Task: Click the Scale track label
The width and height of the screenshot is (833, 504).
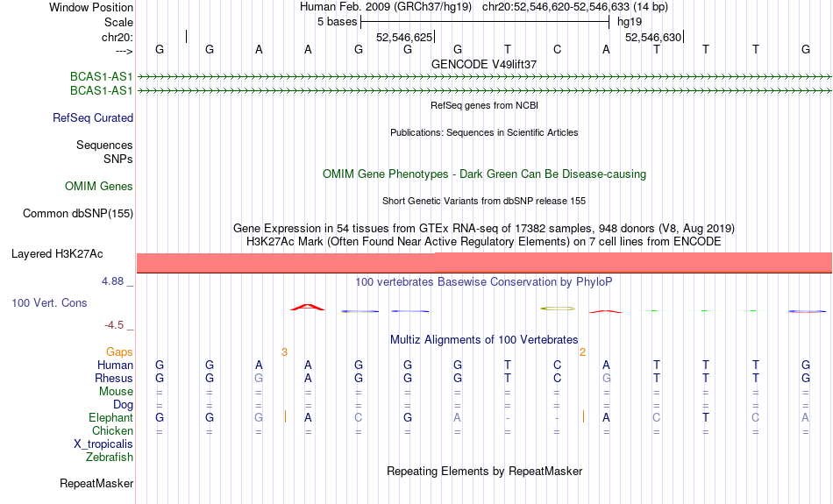Action: 118,22
